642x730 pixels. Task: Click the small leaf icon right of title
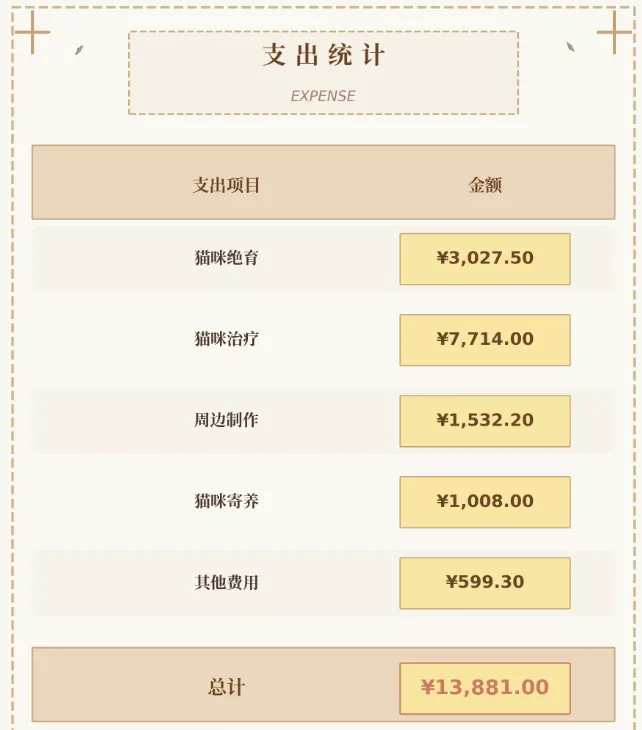pyautogui.click(x=570, y=47)
